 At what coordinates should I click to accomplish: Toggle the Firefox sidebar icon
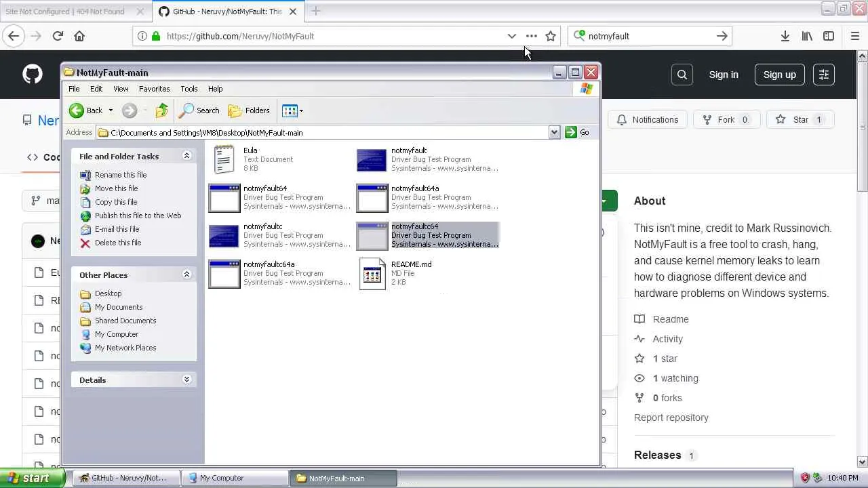tap(829, 36)
